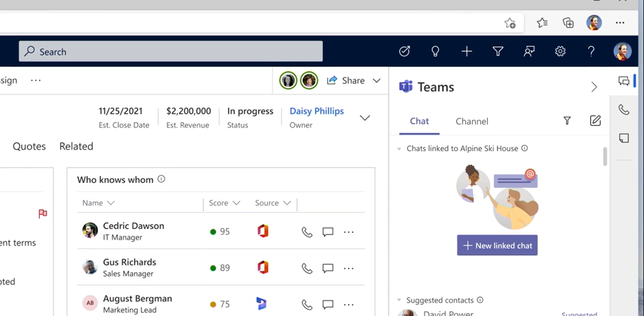Click Cedric Dawson profile photo
644x316 pixels.
(x=90, y=231)
